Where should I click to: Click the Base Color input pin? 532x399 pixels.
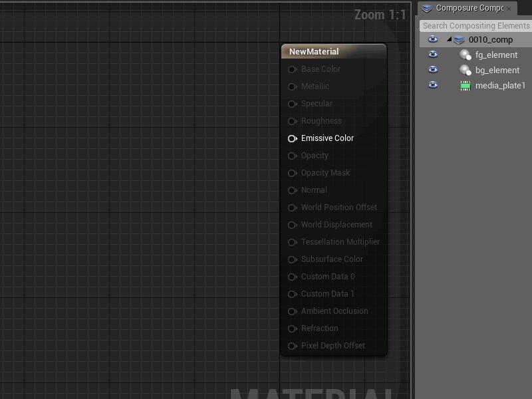coord(292,69)
